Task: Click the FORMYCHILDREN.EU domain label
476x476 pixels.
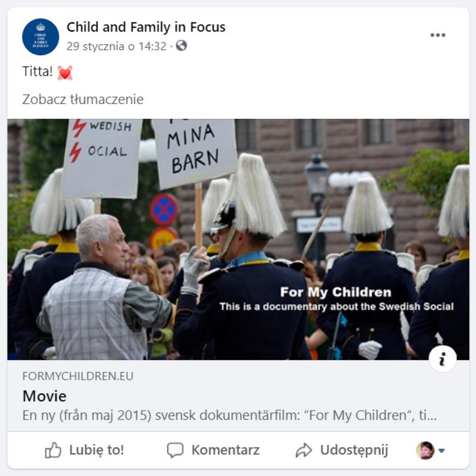Action: [78, 376]
